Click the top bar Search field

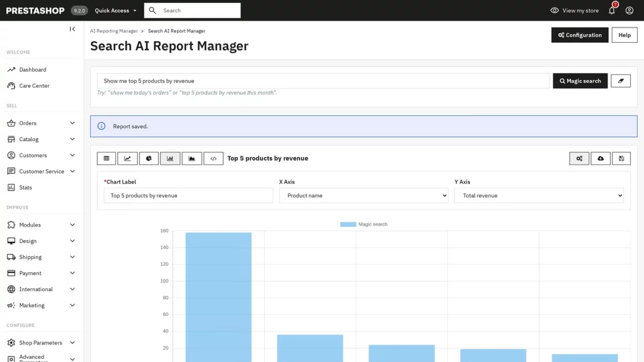[192, 10]
